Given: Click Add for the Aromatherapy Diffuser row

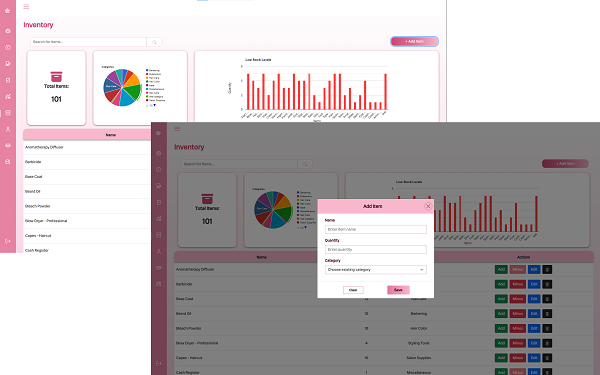Looking at the screenshot, I should [501, 269].
